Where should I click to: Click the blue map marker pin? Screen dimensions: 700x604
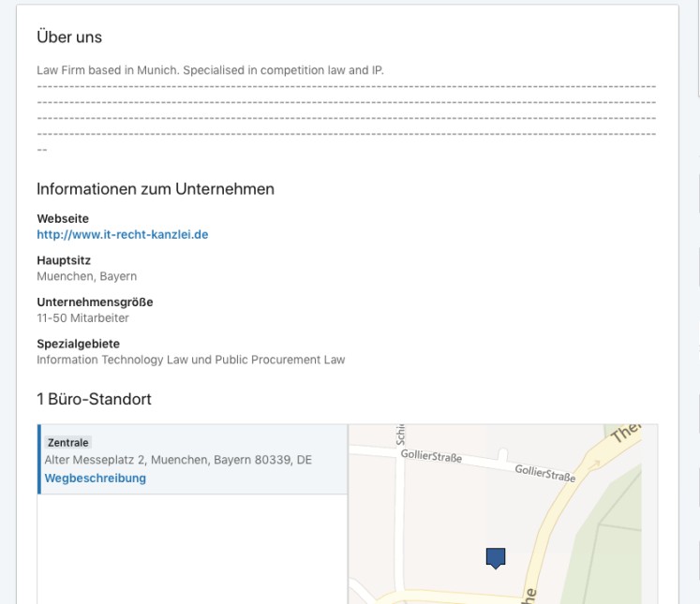click(x=496, y=557)
